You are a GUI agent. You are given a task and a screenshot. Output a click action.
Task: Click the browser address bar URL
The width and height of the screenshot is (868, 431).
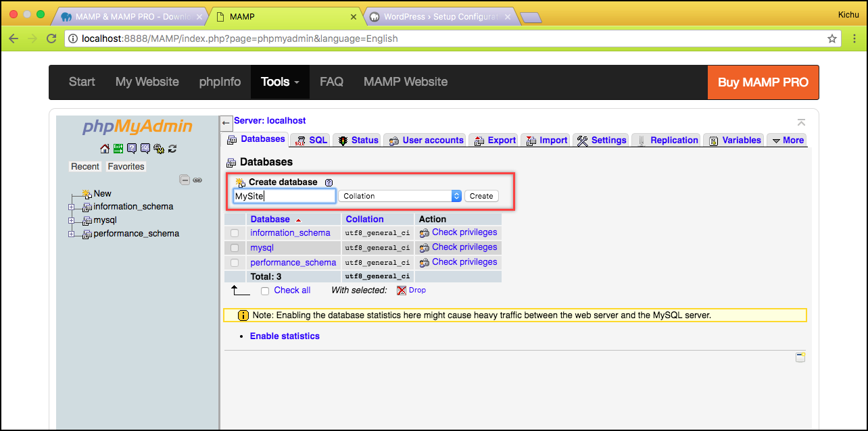(240, 39)
